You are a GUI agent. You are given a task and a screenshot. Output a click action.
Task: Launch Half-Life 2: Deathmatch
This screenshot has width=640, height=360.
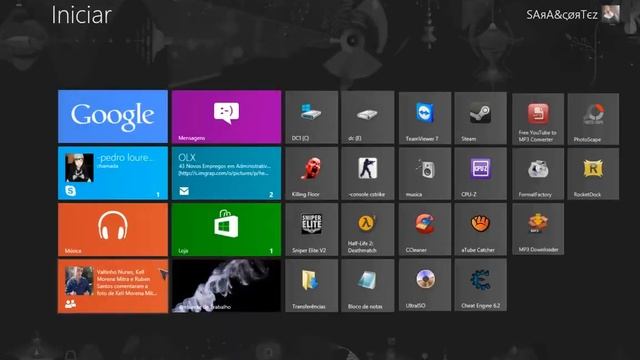coord(368,230)
